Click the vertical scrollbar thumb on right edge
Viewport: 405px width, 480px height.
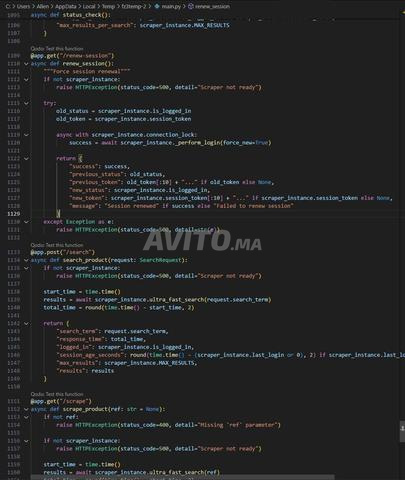pyautogui.click(x=402, y=431)
